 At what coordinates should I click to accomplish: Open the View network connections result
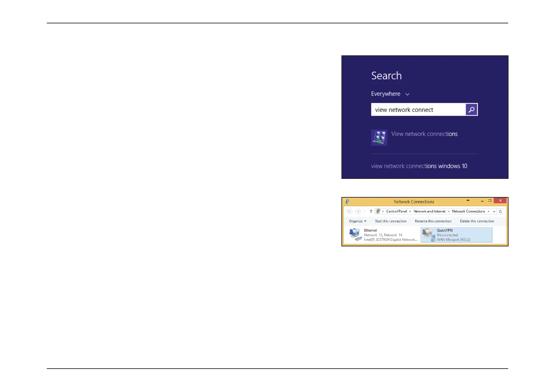(x=424, y=134)
